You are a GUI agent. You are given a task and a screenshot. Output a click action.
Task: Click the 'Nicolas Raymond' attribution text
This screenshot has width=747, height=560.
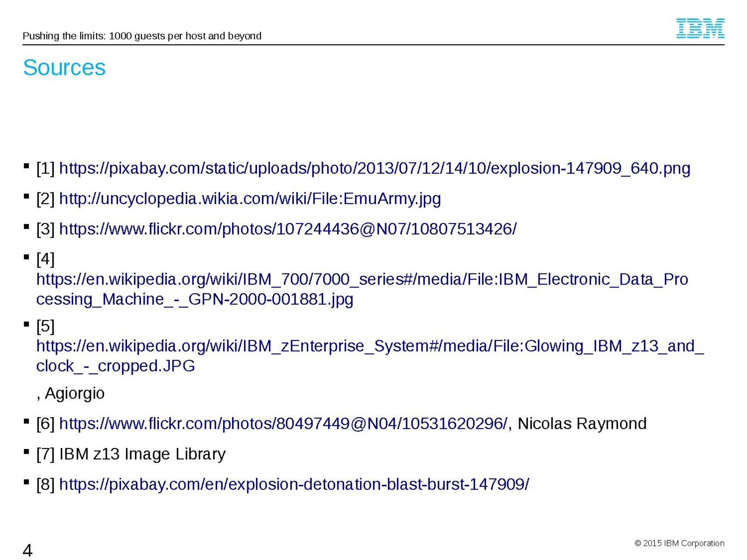point(582,424)
